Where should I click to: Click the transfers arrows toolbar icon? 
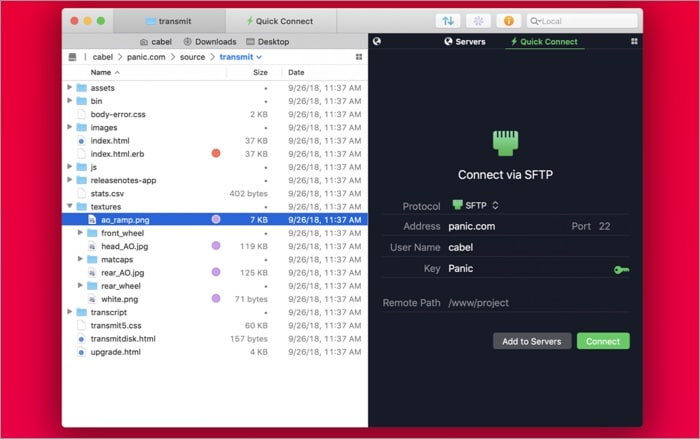(x=449, y=21)
